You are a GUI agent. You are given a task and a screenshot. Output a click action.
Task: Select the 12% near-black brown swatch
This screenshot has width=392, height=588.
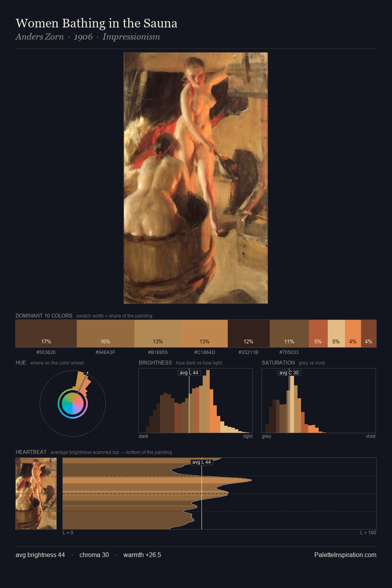[249, 334]
